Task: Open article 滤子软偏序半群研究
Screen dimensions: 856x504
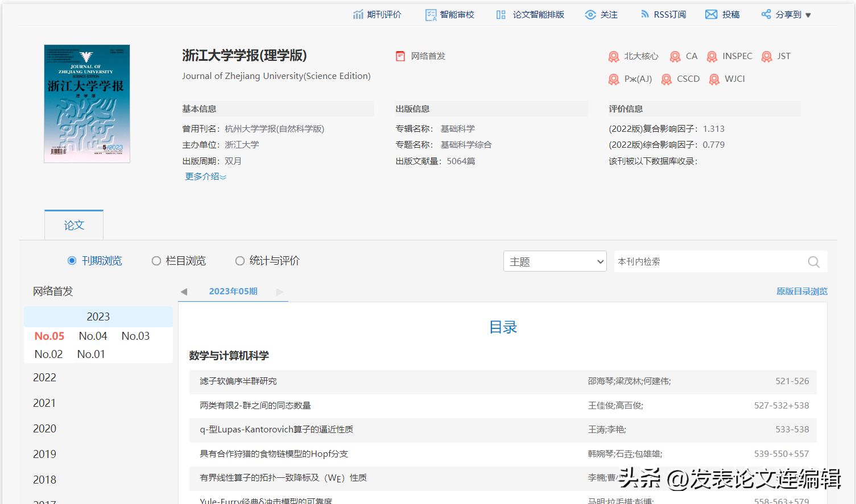Action: [238, 381]
